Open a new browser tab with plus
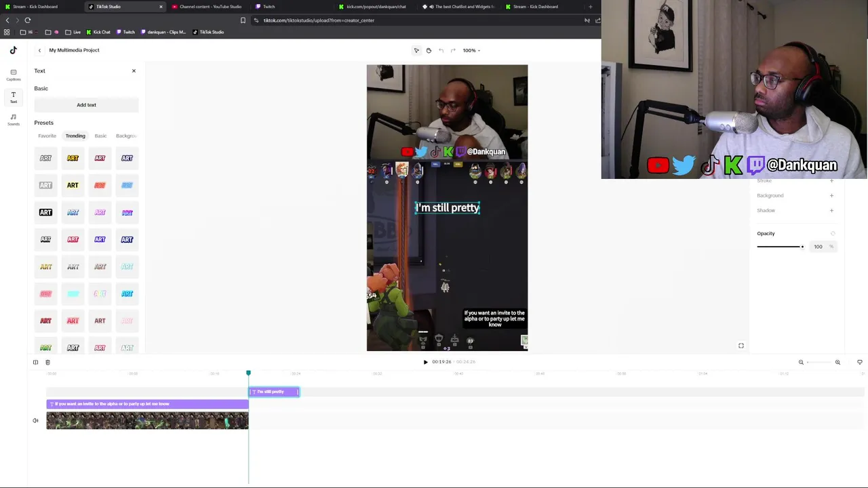868x488 pixels. pyautogui.click(x=591, y=7)
